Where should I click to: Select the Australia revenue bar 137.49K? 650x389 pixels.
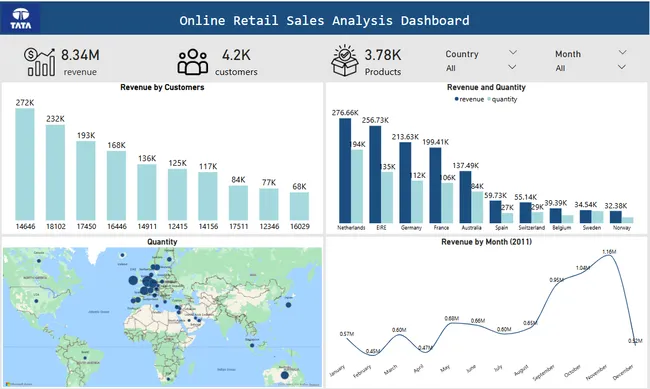466,197
